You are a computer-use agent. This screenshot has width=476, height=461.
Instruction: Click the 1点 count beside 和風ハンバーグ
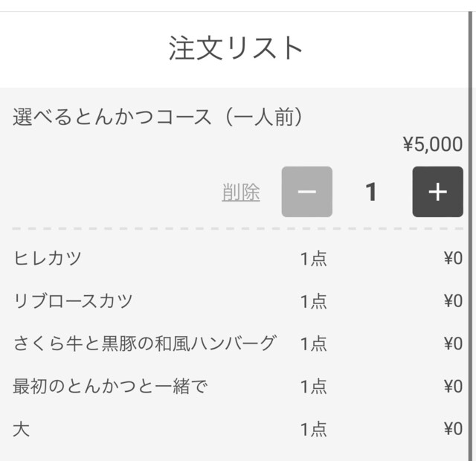tap(313, 344)
